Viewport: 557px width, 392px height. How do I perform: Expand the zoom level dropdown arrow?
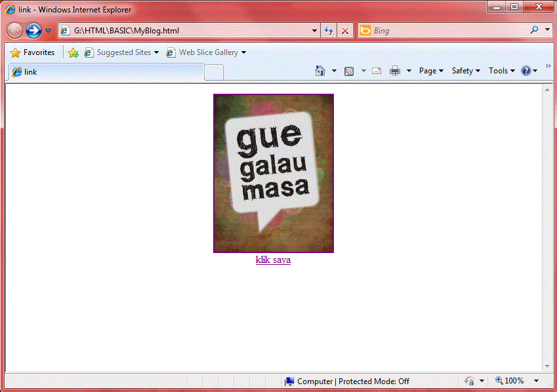(536, 381)
